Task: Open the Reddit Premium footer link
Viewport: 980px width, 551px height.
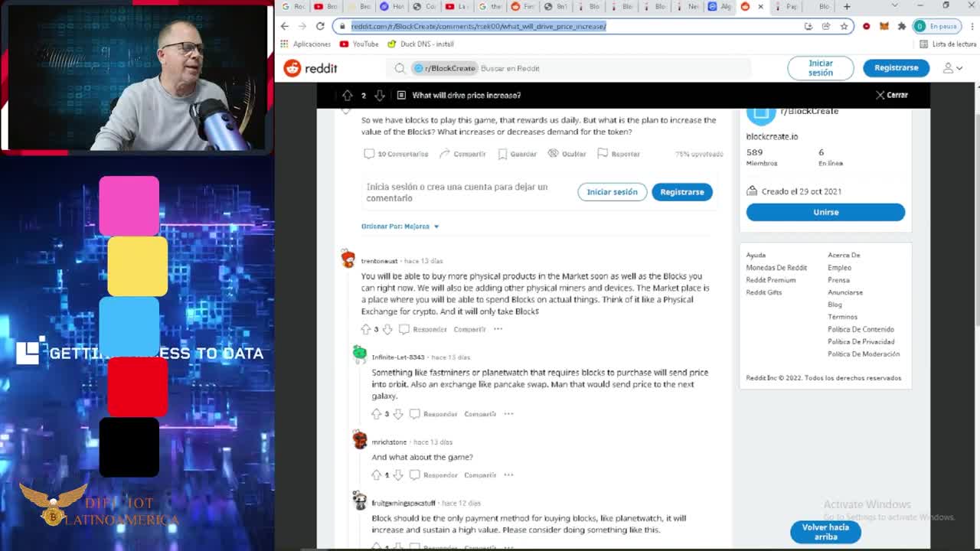Action: [770, 280]
